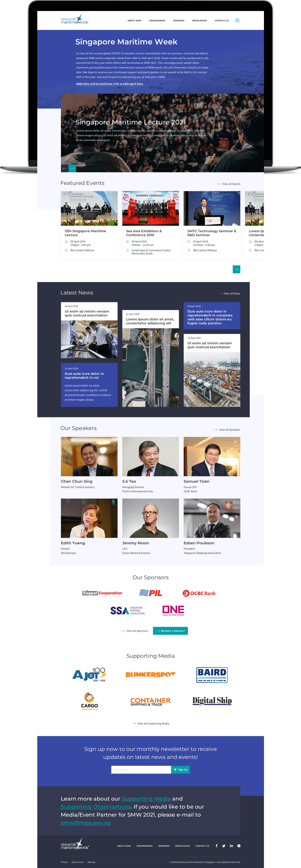
Task: Show next featured events with teal arrow
Action: tap(237, 269)
